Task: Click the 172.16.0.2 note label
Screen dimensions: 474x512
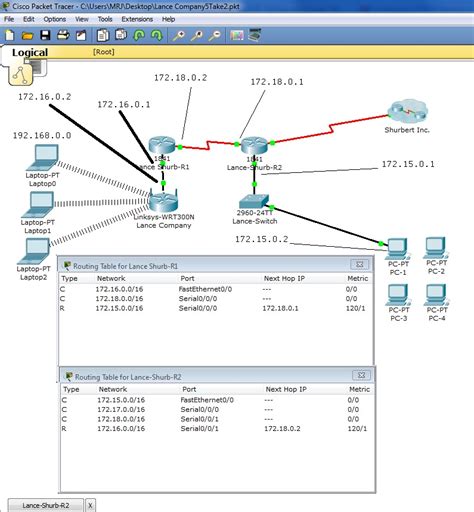Action: [45, 97]
